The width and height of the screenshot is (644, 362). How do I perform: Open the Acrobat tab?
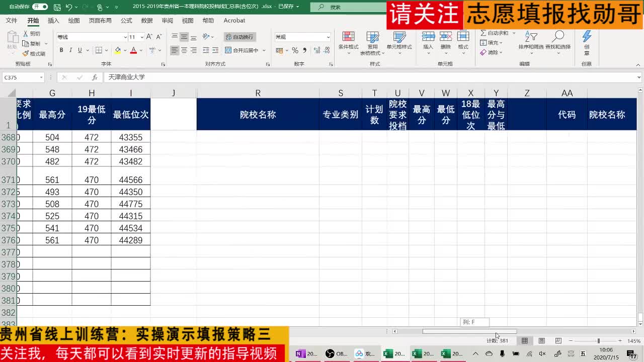(x=234, y=21)
